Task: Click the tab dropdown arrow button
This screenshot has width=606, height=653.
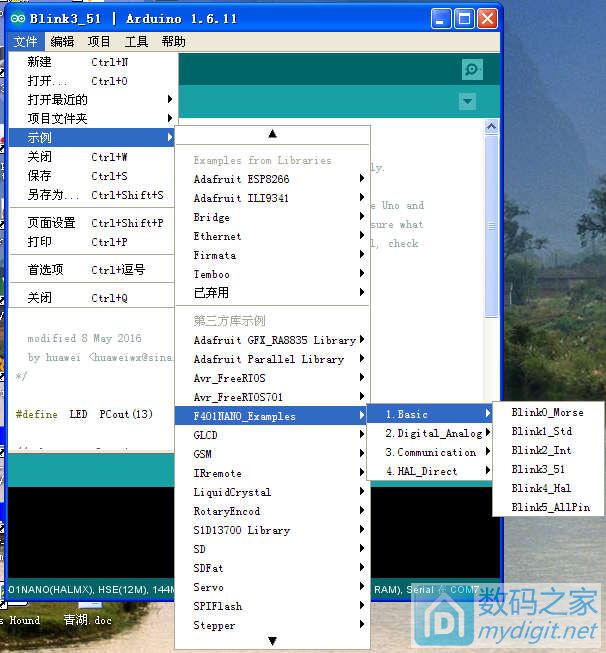Action: [x=467, y=101]
